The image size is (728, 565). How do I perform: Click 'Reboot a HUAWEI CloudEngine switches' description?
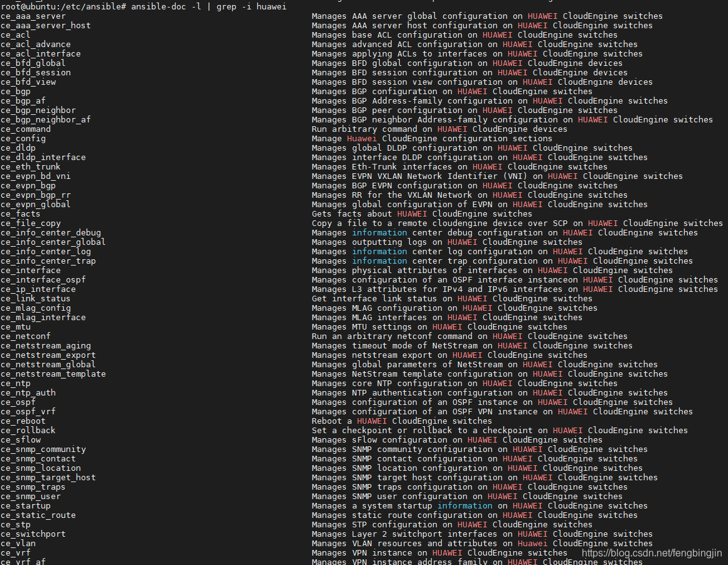(x=402, y=421)
